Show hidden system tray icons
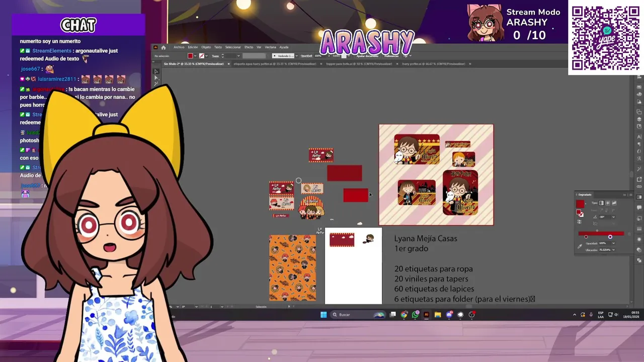Image resolution: width=644 pixels, height=362 pixels. [x=575, y=315]
